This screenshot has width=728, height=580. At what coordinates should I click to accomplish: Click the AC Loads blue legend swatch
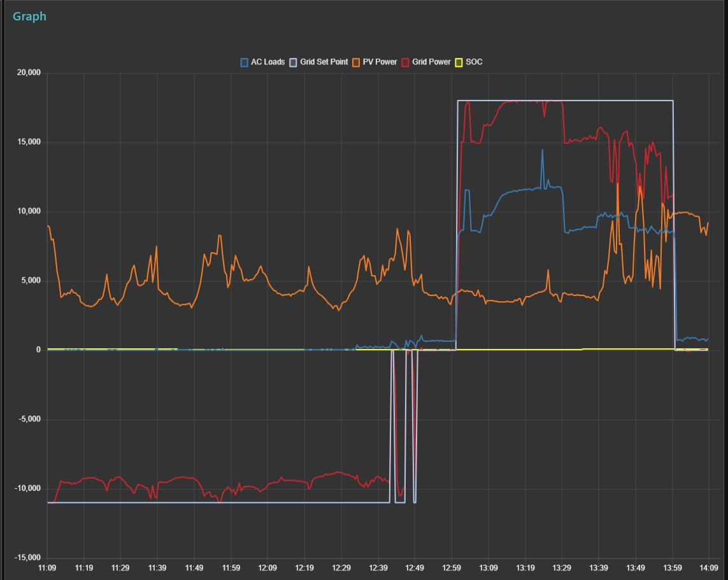tap(244, 62)
